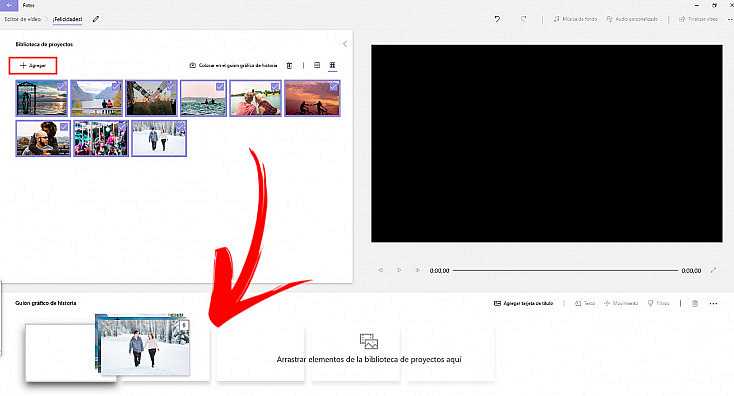Open Audio personalizado

click(x=631, y=19)
